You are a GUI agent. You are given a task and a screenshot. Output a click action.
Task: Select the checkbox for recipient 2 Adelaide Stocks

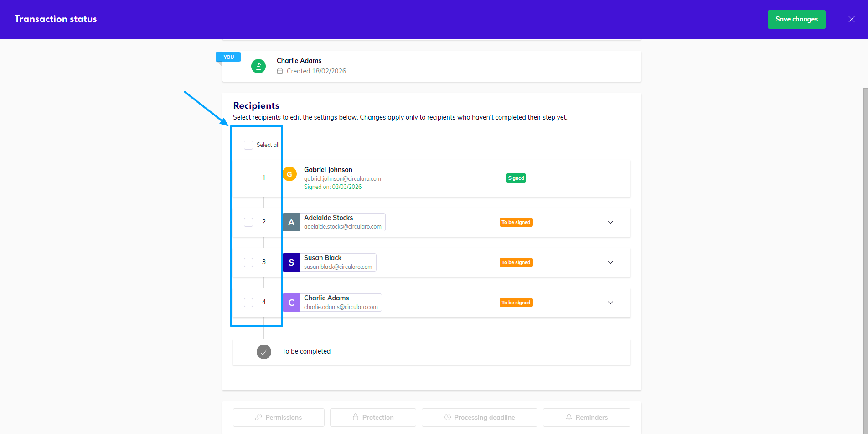248,222
